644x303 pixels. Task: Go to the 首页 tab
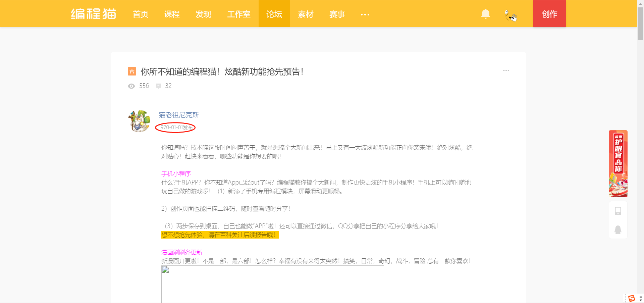pyautogui.click(x=141, y=14)
